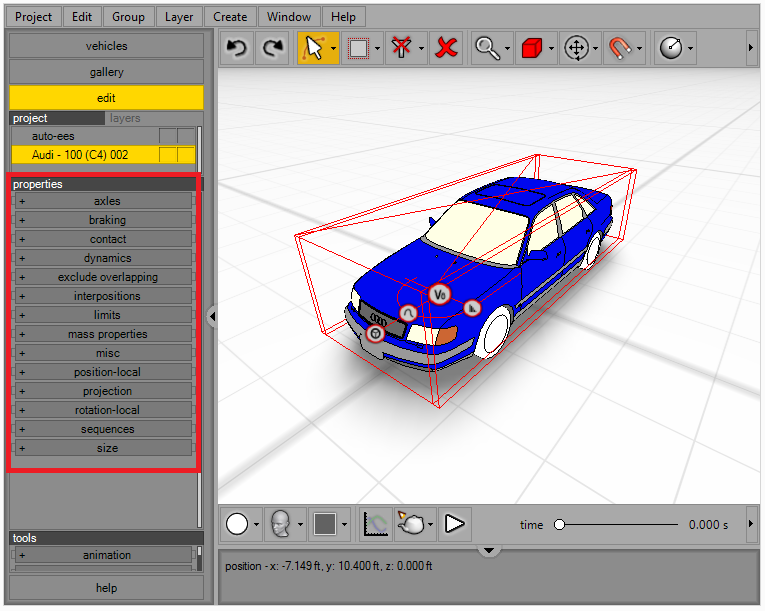Choose the dotted rectangle selection tool
The width and height of the screenshot is (765, 611).
click(359, 48)
